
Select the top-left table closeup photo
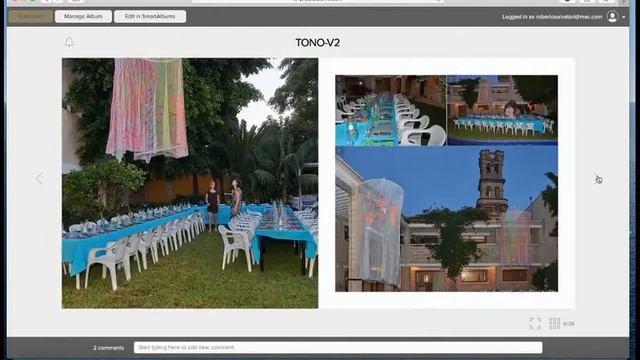coord(391,110)
